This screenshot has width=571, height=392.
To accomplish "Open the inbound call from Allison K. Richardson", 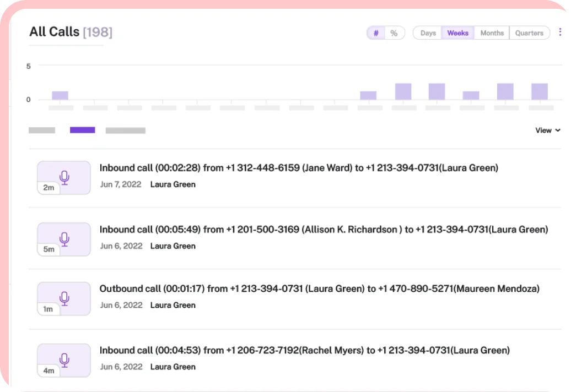I will click(324, 230).
